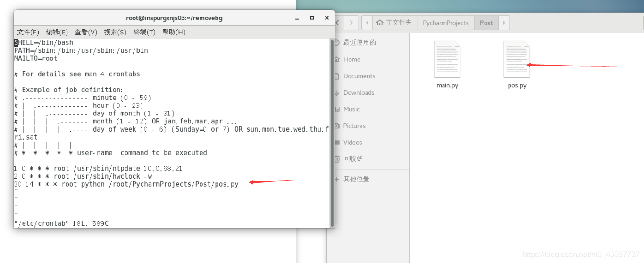Click the terminal vertical scrollbar
Image resolution: width=644 pixels, height=263 pixels.
coord(332,132)
